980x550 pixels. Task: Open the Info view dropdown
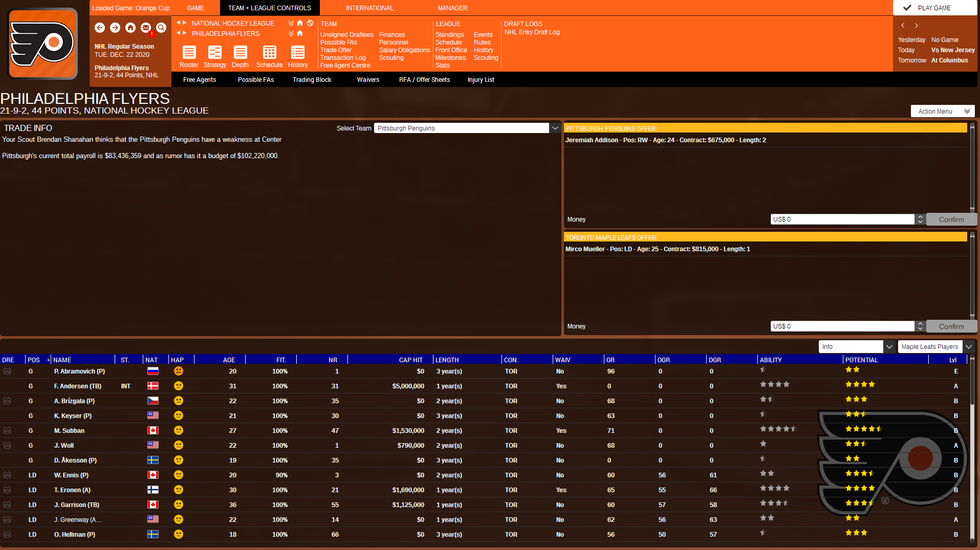tap(857, 346)
